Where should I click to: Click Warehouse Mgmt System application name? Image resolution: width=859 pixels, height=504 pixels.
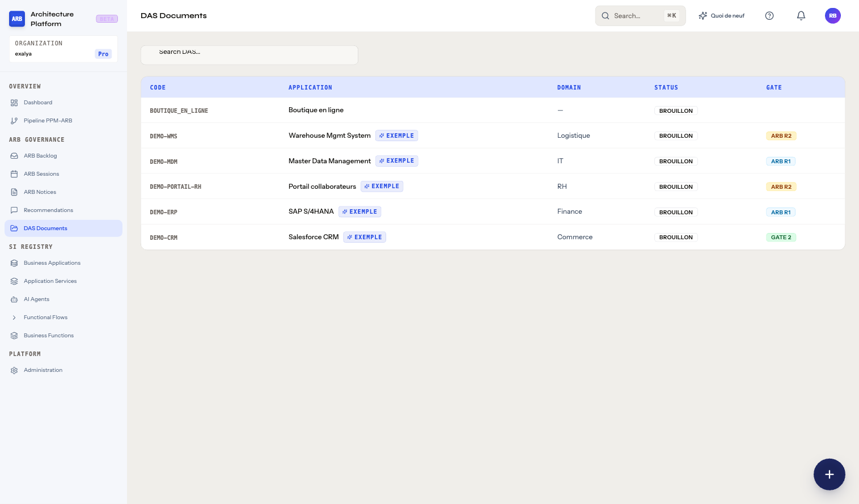pyautogui.click(x=329, y=135)
